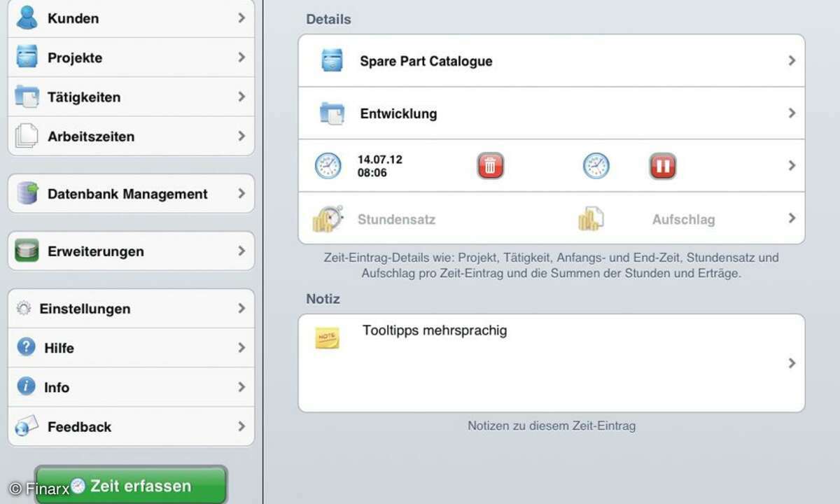The height and width of the screenshot is (504, 840).
Task: Open the Kunden person icon
Action: [x=27, y=17]
